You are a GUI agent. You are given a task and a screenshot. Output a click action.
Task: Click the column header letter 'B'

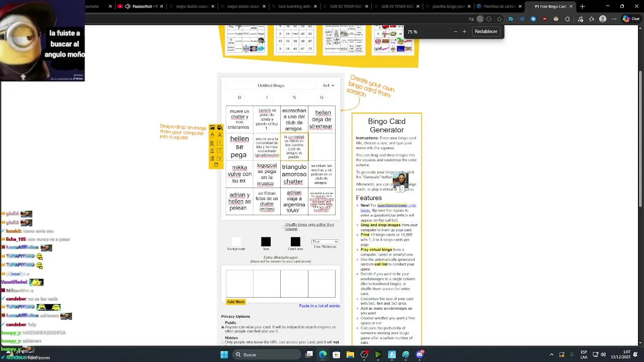coord(239,98)
